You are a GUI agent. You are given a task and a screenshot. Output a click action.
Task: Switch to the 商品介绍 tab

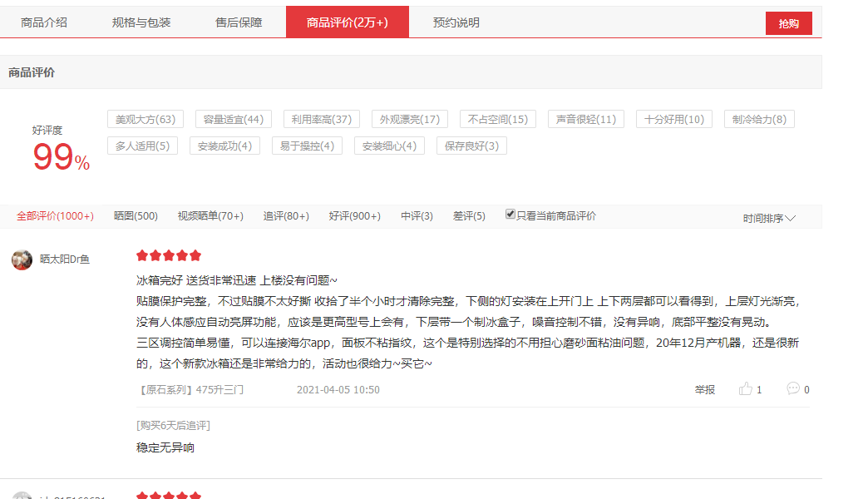[x=44, y=22]
